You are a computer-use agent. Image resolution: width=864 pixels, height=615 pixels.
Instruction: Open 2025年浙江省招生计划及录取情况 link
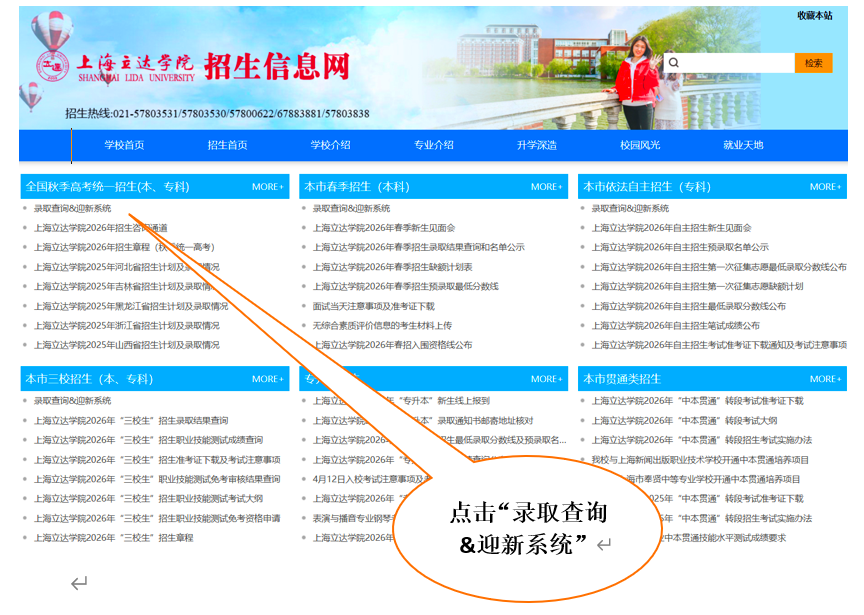(x=127, y=326)
